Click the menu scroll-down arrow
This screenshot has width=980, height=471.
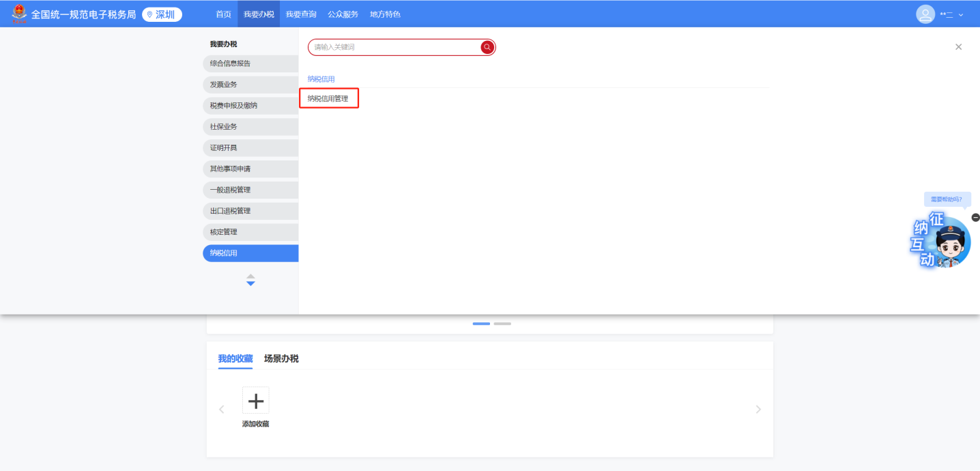click(250, 283)
